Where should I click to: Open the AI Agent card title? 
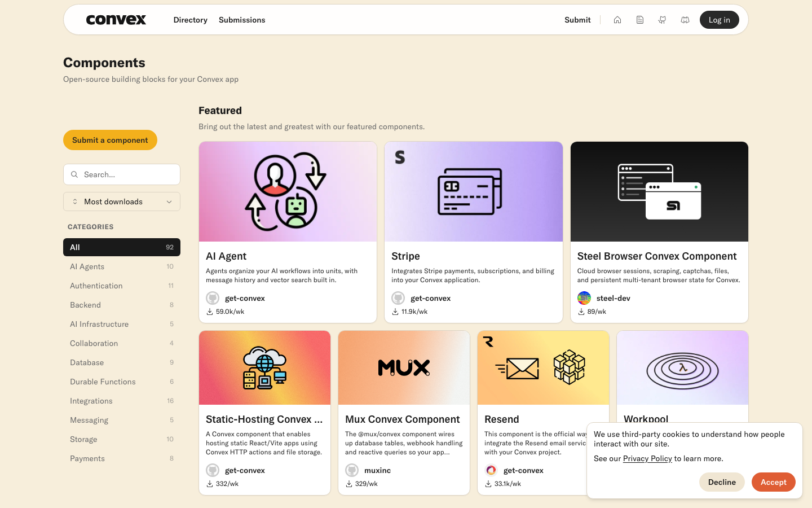coord(226,256)
